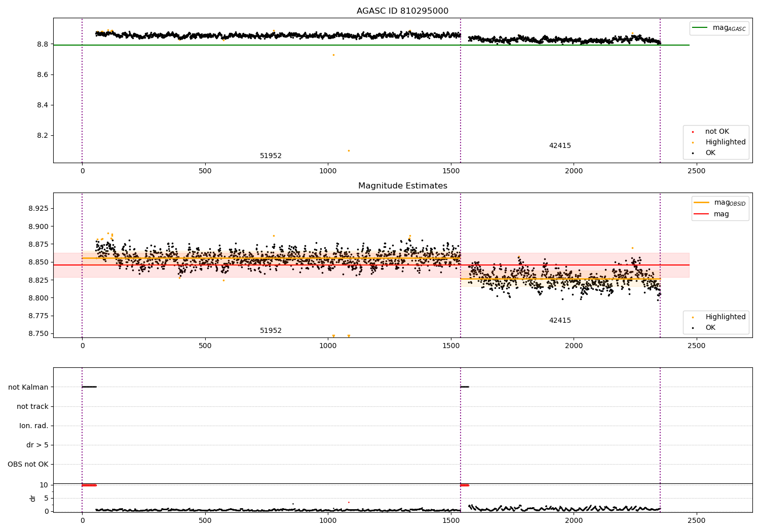The width and height of the screenshot is (760, 532).
Task: Click the "8.2" y-axis tick in top plot
Action: 43,136
